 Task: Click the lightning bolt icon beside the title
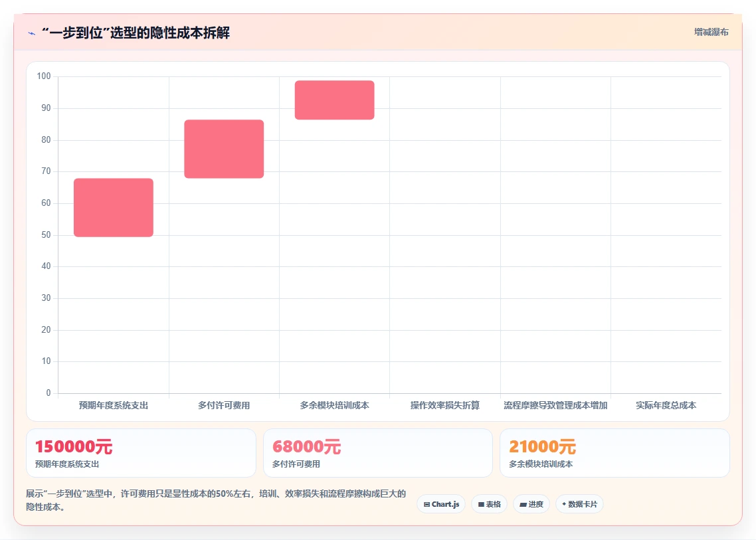pyautogui.click(x=31, y=33)
